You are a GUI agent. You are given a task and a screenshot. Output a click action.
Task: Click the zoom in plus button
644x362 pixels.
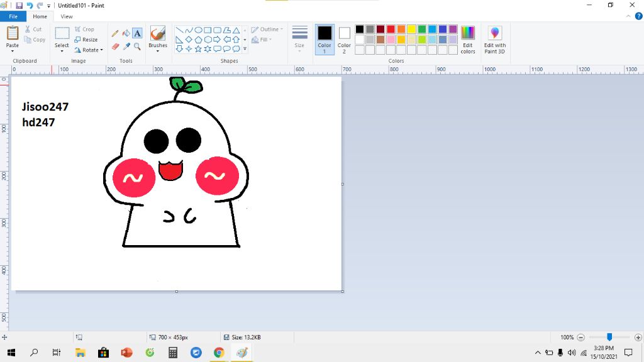638,337
